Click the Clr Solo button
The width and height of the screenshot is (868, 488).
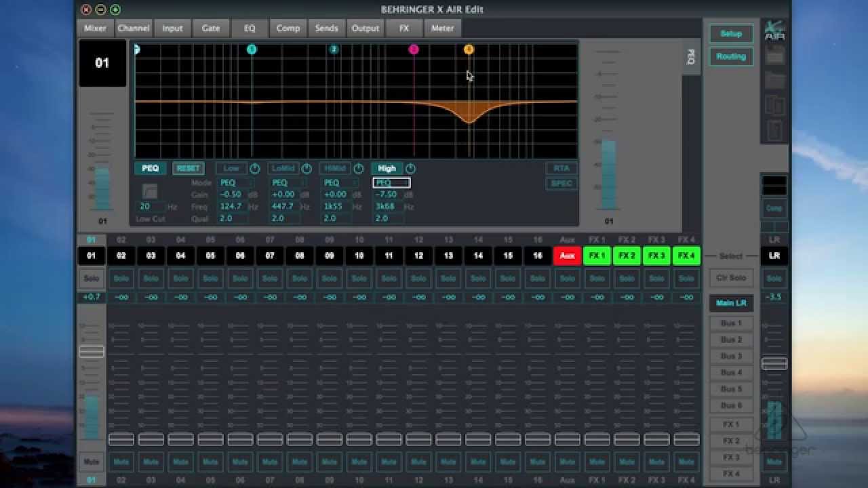(731, 278)
